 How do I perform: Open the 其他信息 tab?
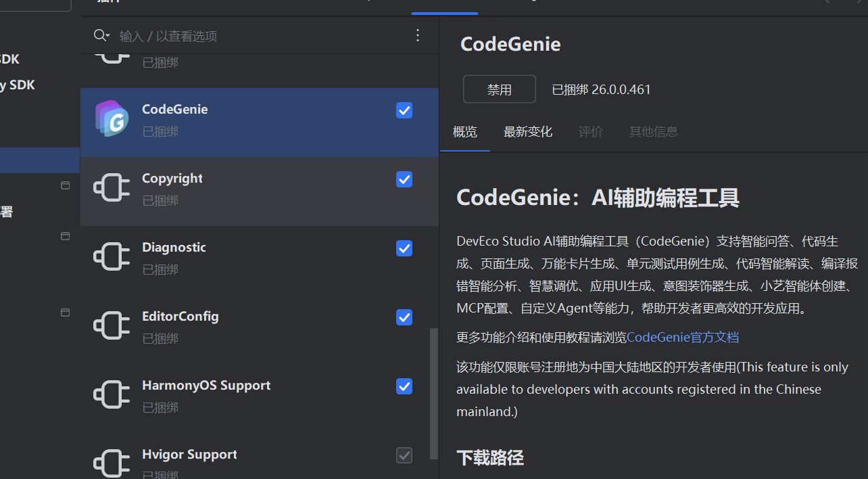654,132
